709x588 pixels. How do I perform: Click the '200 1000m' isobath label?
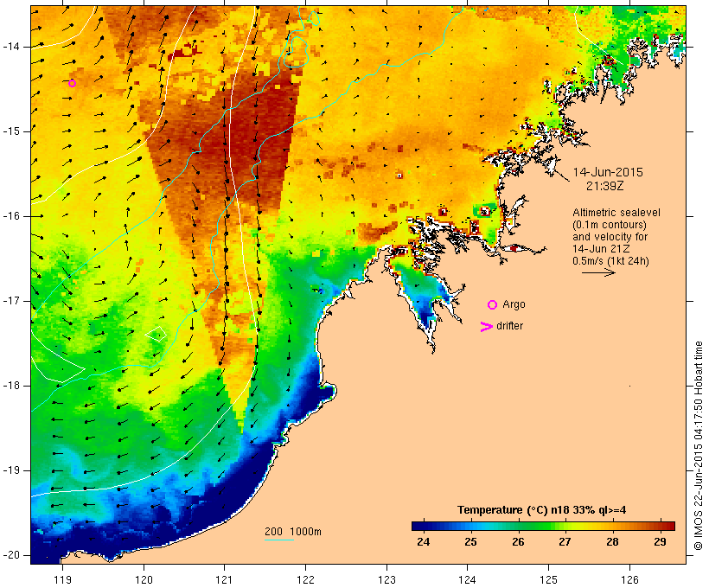click(x=293, y=532)
